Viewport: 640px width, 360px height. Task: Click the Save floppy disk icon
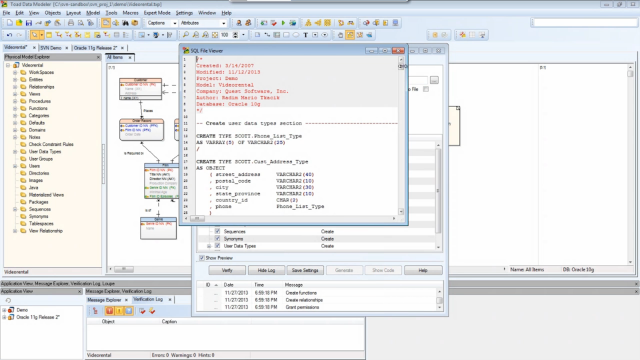pos(29,23)
